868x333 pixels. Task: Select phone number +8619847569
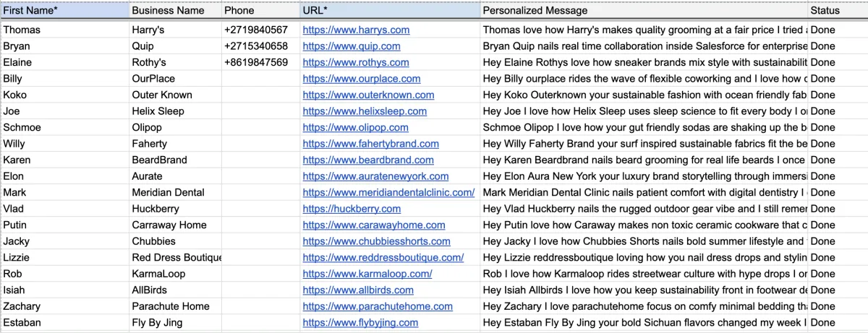click(x=260, y=62)
